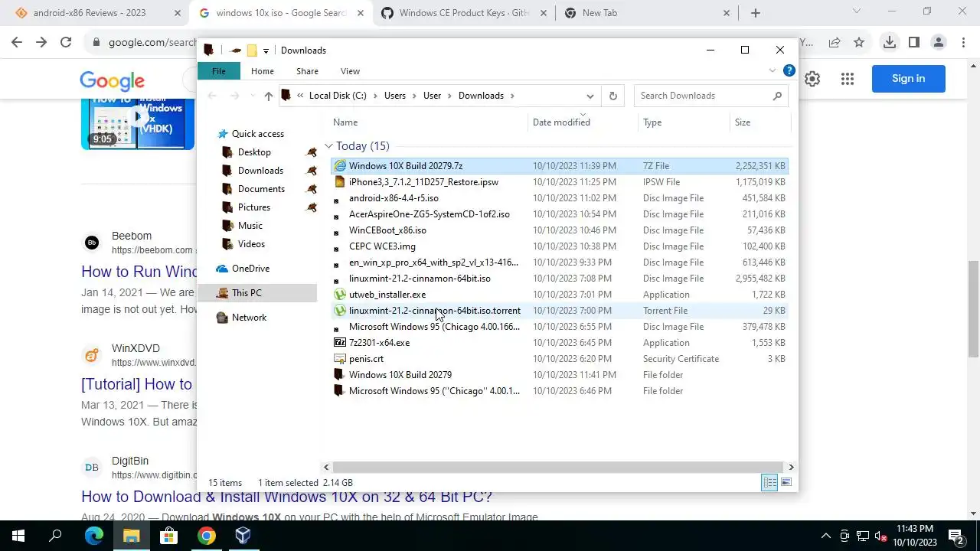The image size is (980, 551).
Task: Expand the ribbon chevron
Action: (x=773, y=71)
